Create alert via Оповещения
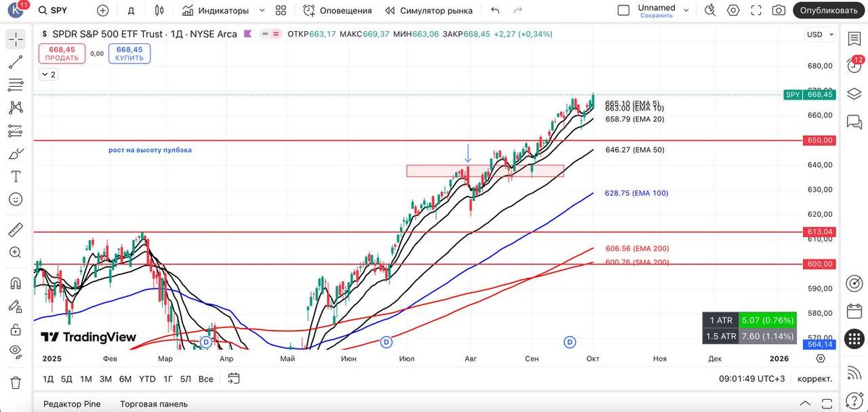 (x=337, y=10)
